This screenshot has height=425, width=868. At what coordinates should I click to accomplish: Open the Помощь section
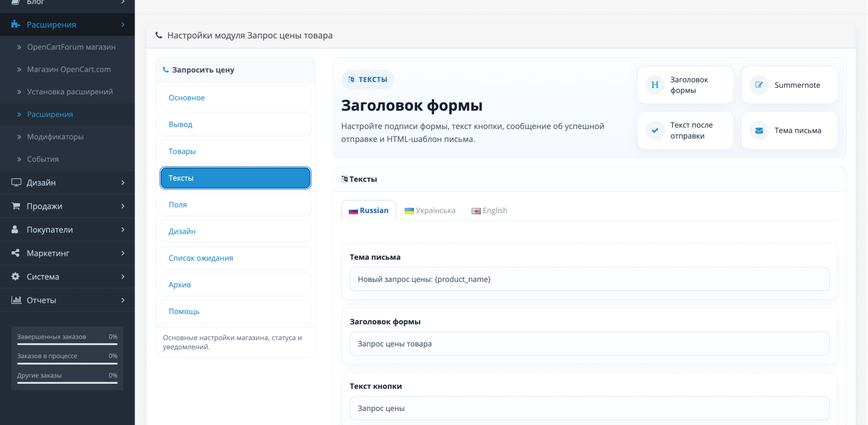pos(235,311)
